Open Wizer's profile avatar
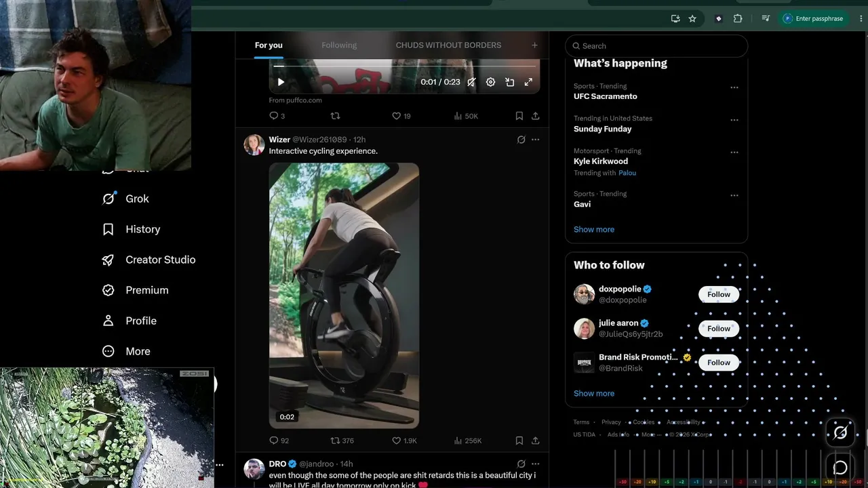 click(254, 144)
